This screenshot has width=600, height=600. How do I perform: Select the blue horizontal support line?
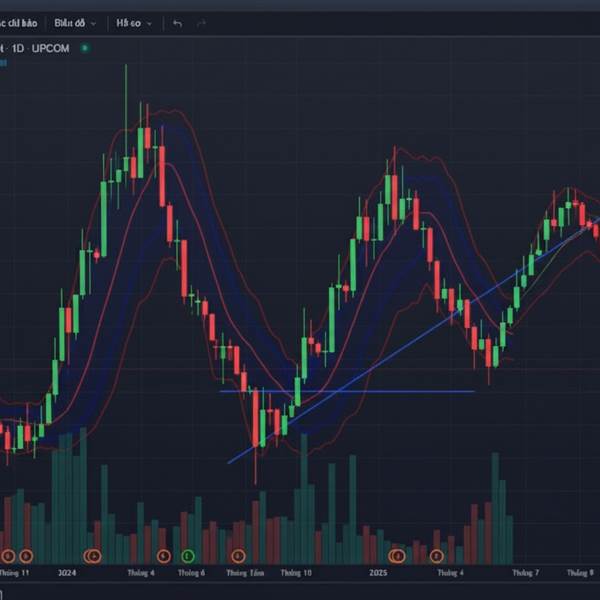(x=346, y=391)
